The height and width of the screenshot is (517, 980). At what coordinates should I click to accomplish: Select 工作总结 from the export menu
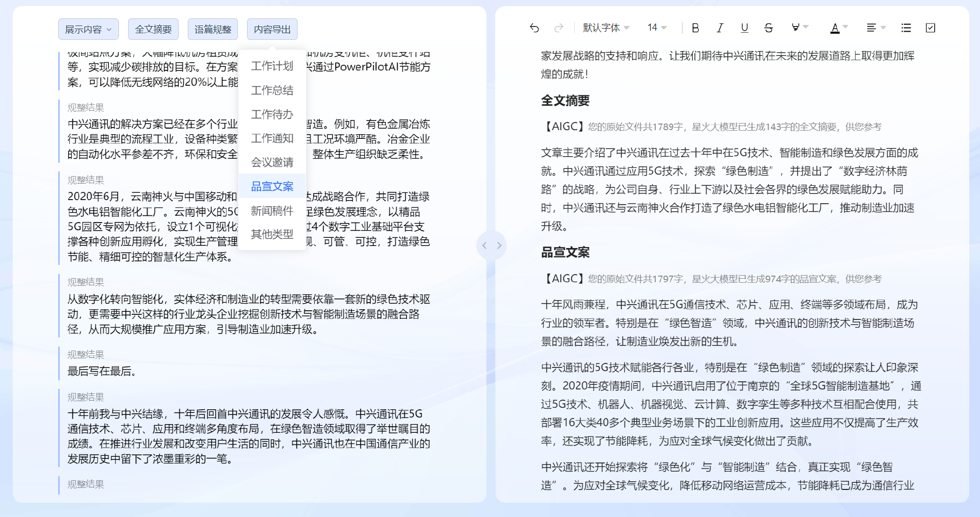pyautogui.click(x=272, y=90)
